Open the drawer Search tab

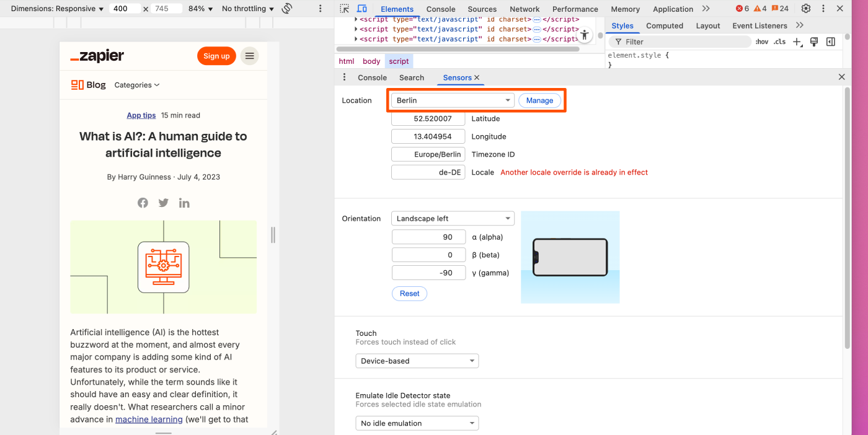[412, 77]
